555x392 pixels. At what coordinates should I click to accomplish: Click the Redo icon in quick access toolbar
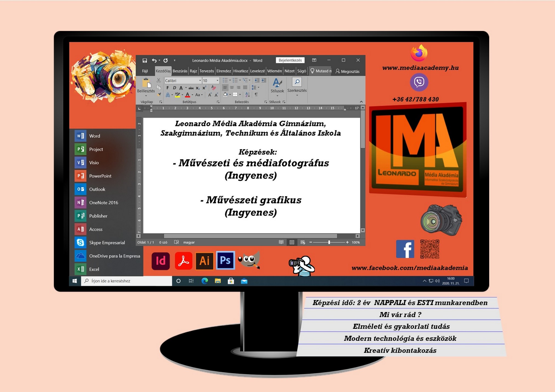point(166,61)
